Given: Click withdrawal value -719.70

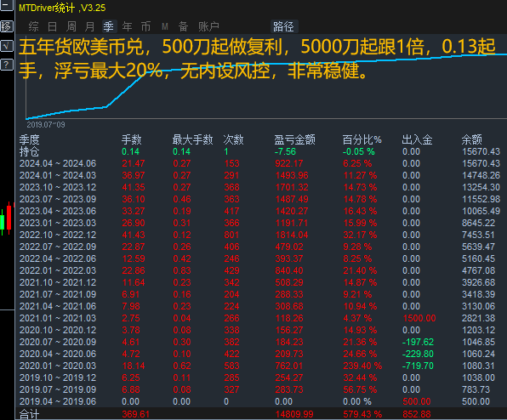Looking at the screenshot, I should click(418, 366).
